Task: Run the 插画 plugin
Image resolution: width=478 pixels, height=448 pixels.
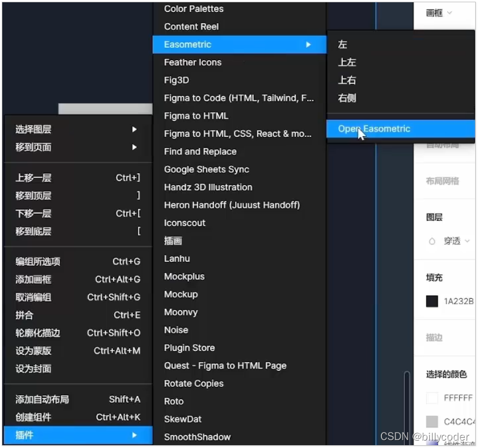Action: click(240, 241)
